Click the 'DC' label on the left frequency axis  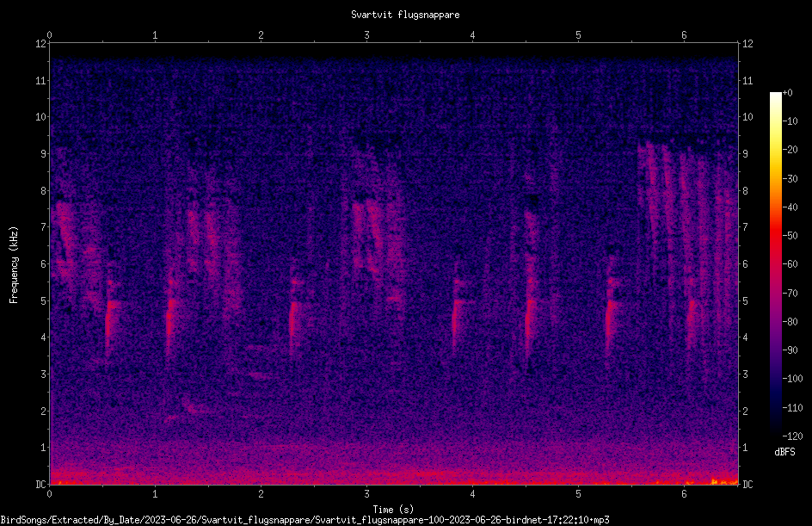click(x=40, y=485)
